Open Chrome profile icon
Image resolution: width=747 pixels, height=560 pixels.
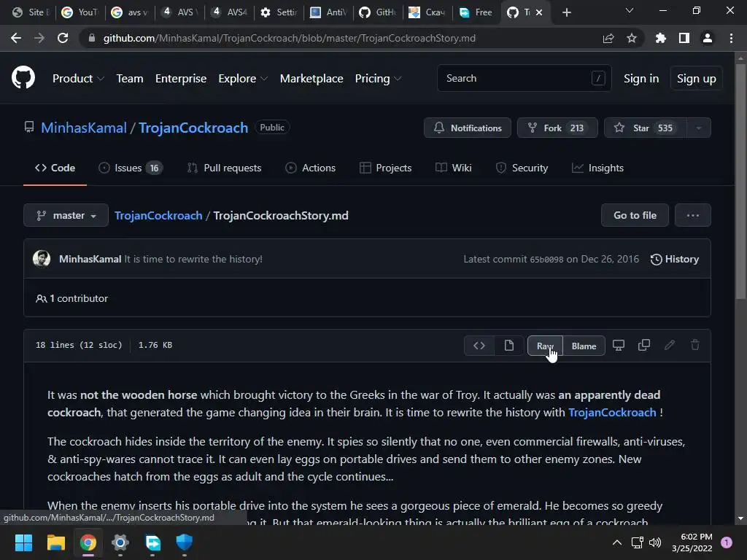tap(708, 38)
